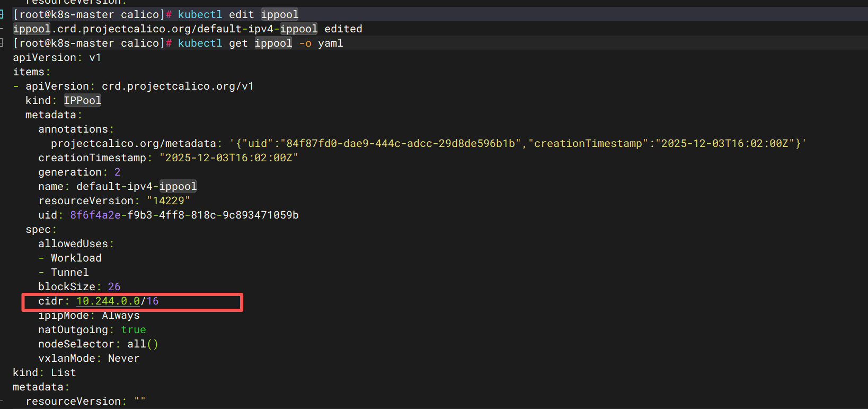
Task: Click the Workload allowedUses entry
Action: click(x=76, y=258)
